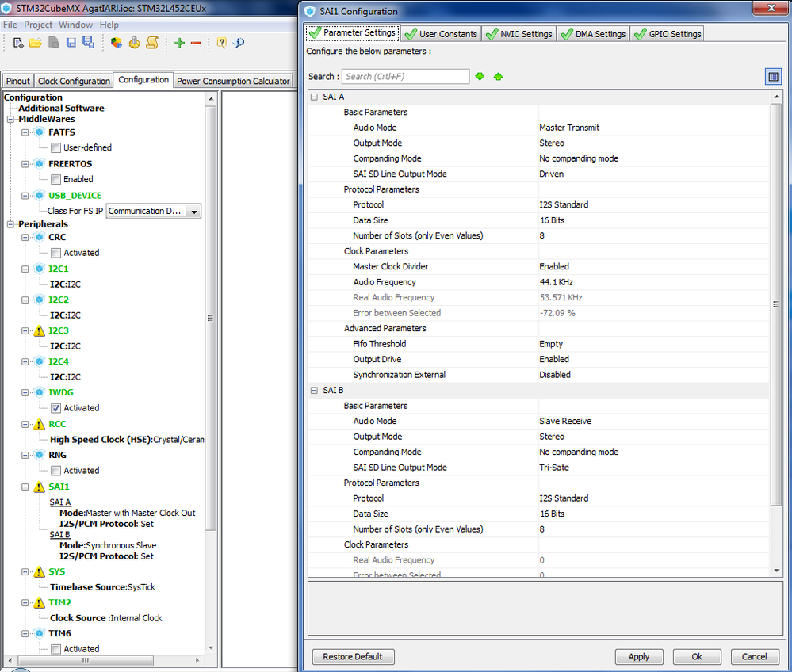Click the warning icon beside I2C3
792x672 pixels.
pos(40,331)
